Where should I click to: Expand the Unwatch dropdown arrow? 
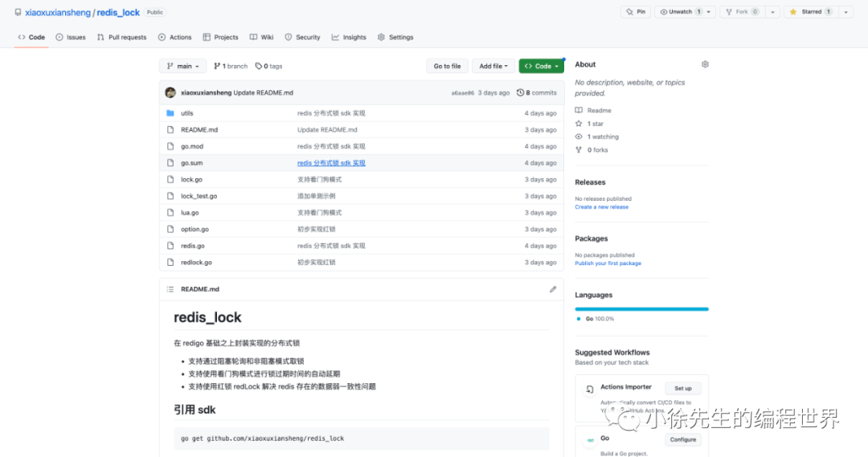[709, 11]
